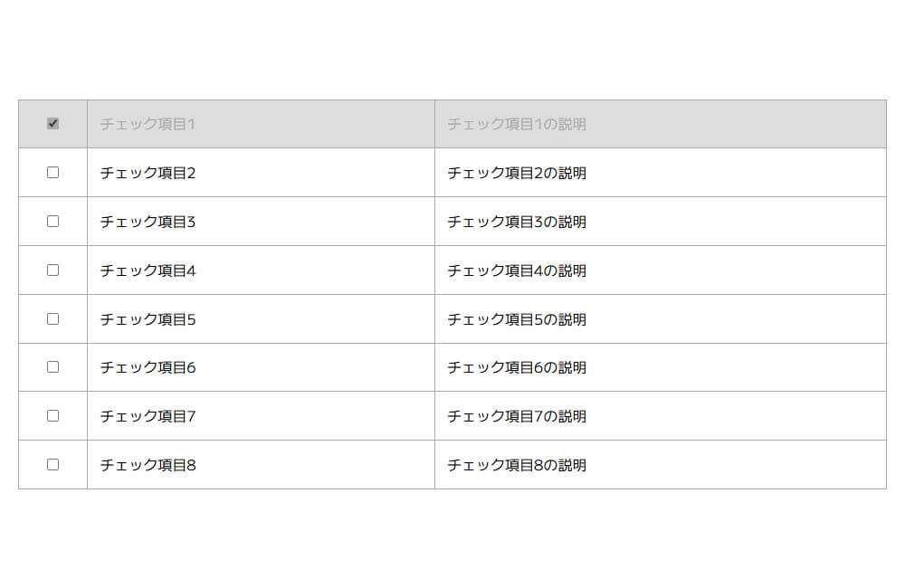The image size is (905, 588).
Task: Click the チェック項目2 name cell
Action: pyautogui.click(x=148, y=173)
